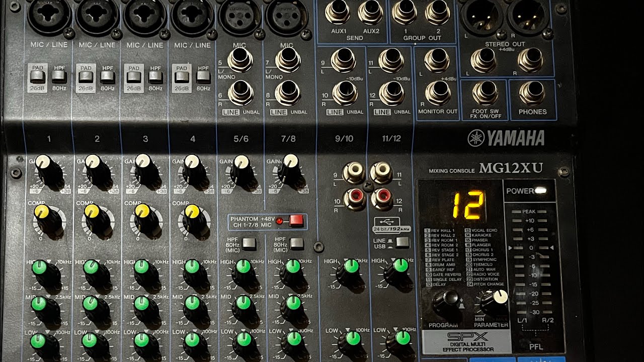Engage the HPF 80Hz switch on channel 1
644x362 pixels.
click(59, 77)
